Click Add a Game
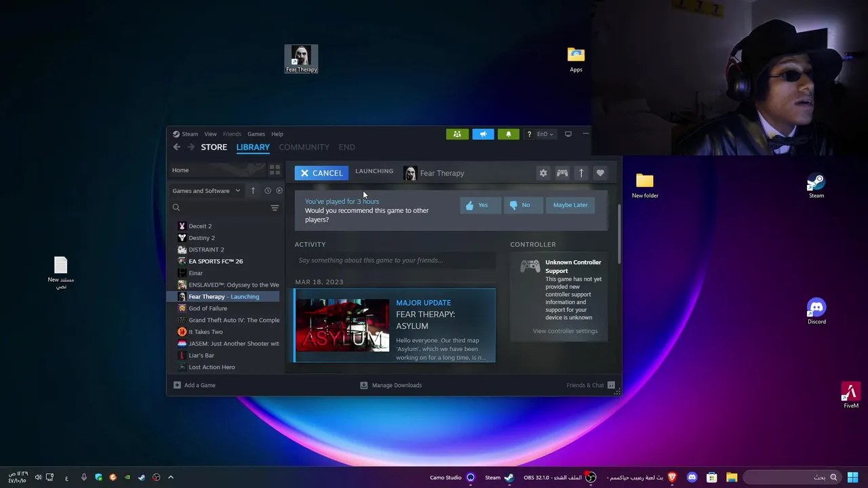Screen dimensions: 868x488 tap(195, 386)
